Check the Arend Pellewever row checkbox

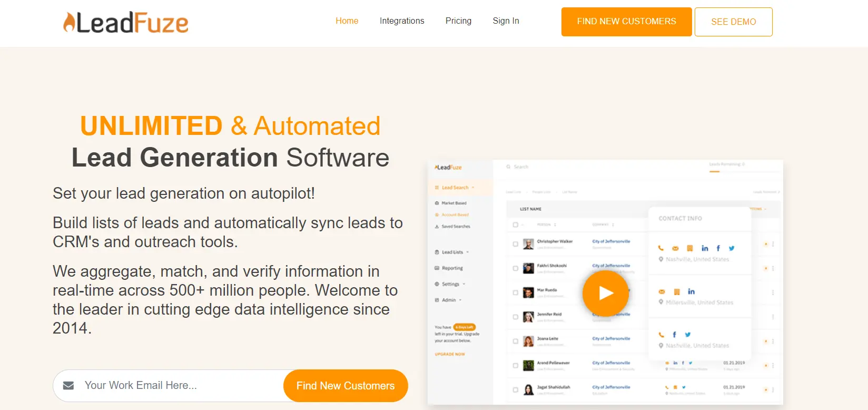coord(515,365)
